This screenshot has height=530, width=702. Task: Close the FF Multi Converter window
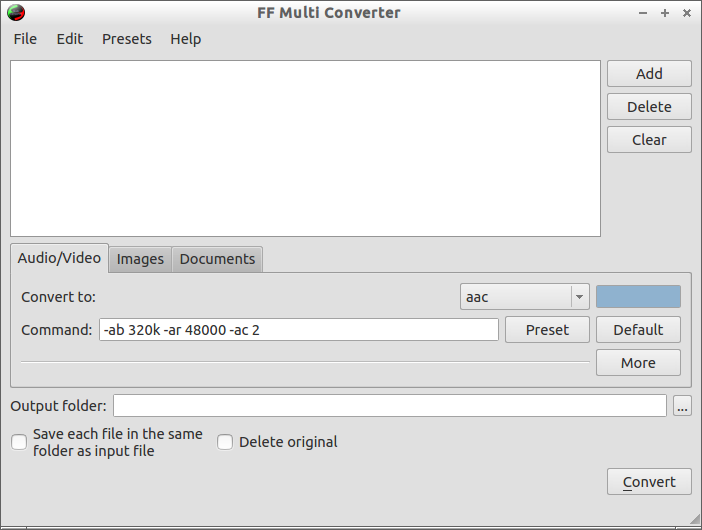pyautogui.click(x=687, y=13)
